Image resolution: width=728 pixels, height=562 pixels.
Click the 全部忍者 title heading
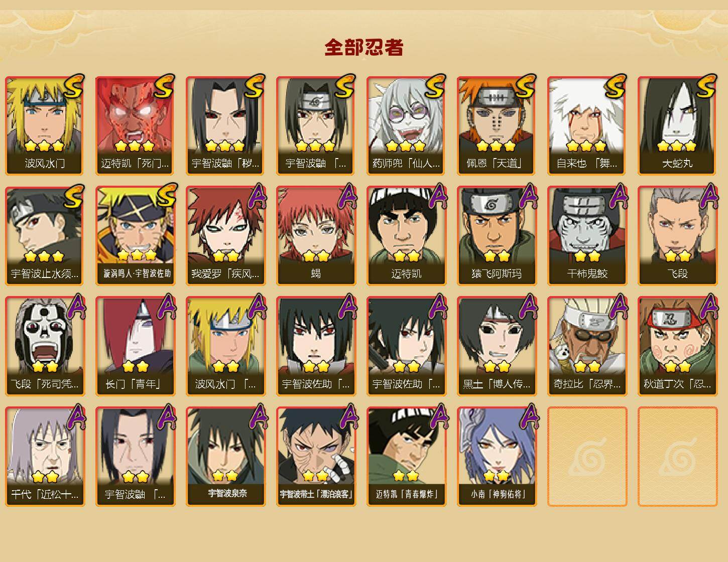[x=364, y=48]
